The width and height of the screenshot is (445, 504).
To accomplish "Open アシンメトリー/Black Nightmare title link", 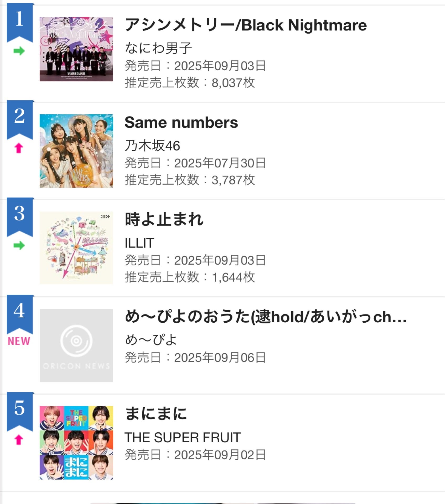I will (246, 25).
